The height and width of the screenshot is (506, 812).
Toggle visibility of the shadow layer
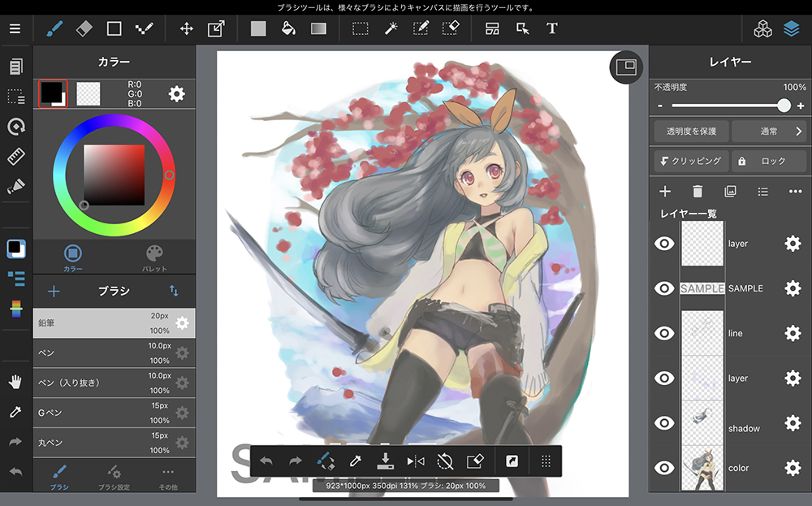click(x=664, y=423)
